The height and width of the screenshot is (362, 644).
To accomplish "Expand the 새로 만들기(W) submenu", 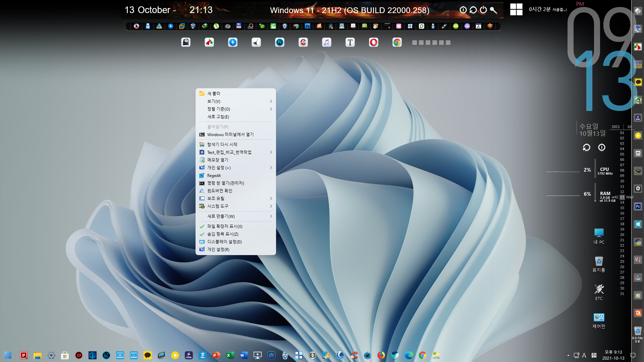I will click(x=236, y=216).
